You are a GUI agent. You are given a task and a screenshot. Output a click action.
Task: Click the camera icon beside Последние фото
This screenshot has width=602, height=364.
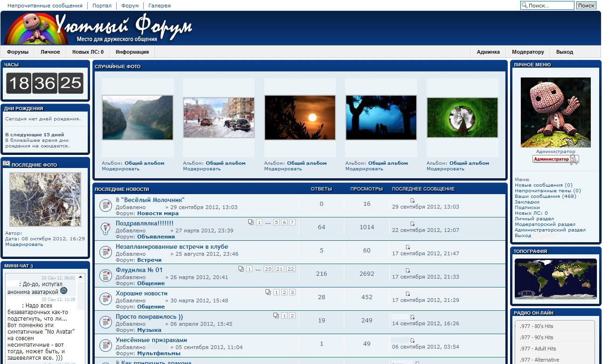[7, 164]
